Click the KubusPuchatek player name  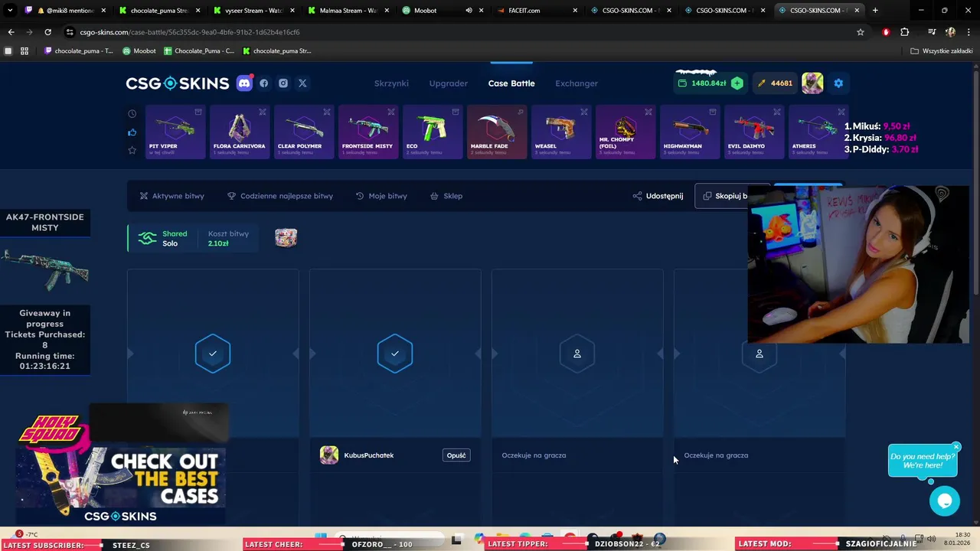point(369,455)
